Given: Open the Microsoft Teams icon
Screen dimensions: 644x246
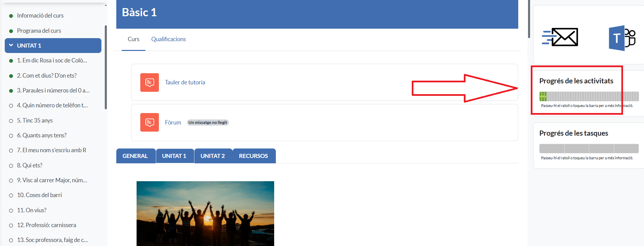Looking at the screenshot, I should point(622,38).
